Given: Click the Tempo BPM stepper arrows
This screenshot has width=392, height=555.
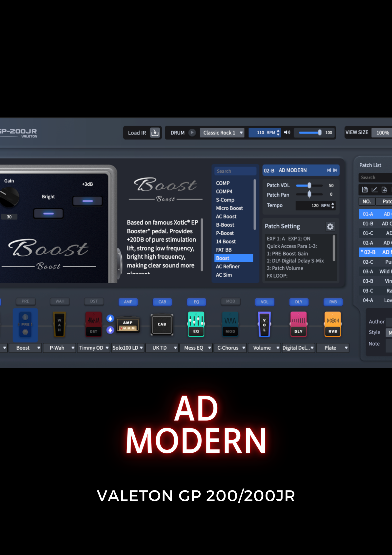Looking at the screenshot, I should pyautogui.click(x=333, y=205).
